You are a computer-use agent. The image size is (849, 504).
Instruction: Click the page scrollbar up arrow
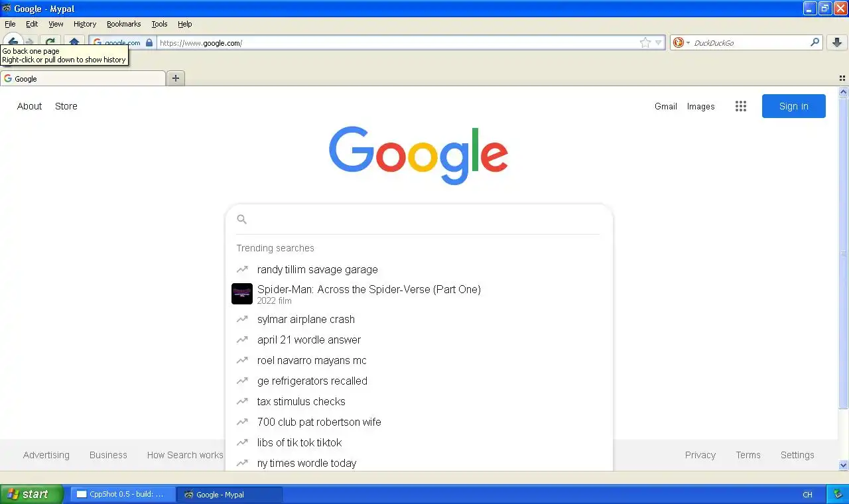coord(844,92)
